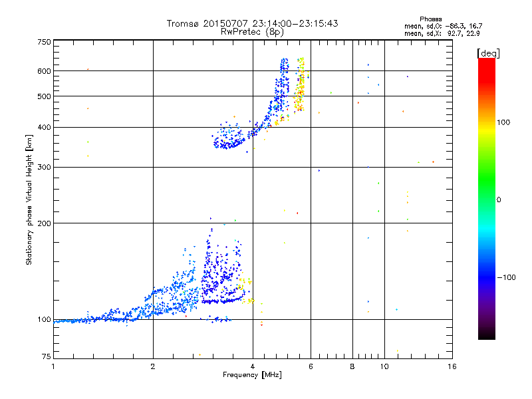Viewport: 532px width, 399px height.
Task: Click the x-axis '6' tick label
Action: tap(311, 366)
